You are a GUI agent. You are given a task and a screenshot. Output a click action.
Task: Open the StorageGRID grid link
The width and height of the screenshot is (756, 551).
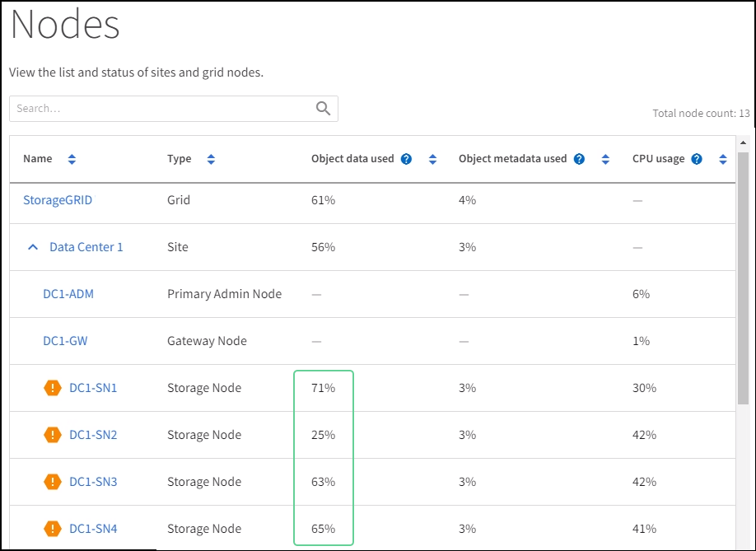[x=58, y=200]
